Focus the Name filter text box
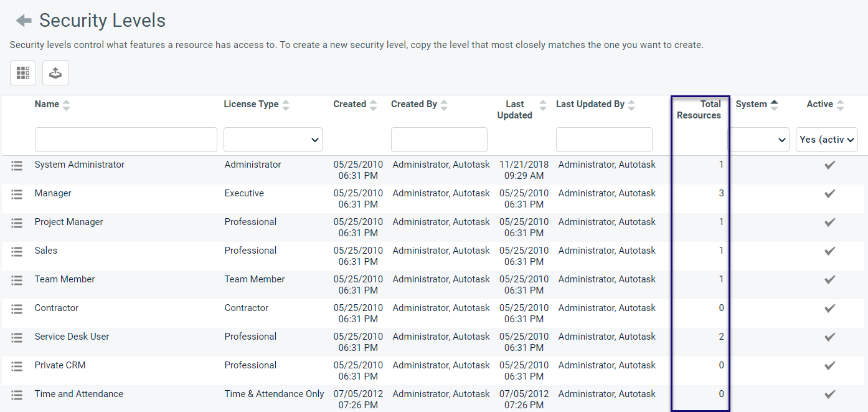 (x=126, y=140)
